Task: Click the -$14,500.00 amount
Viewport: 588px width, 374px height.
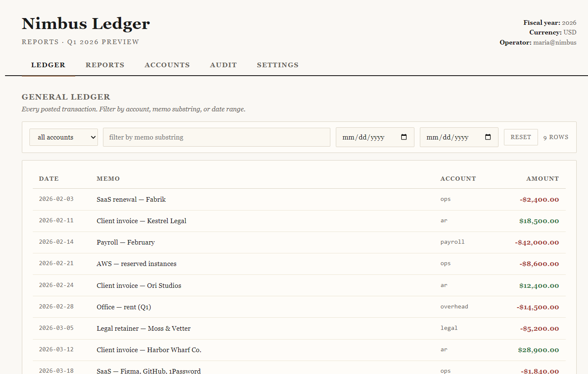Action: pyautogui.click(x=538, y=307)
